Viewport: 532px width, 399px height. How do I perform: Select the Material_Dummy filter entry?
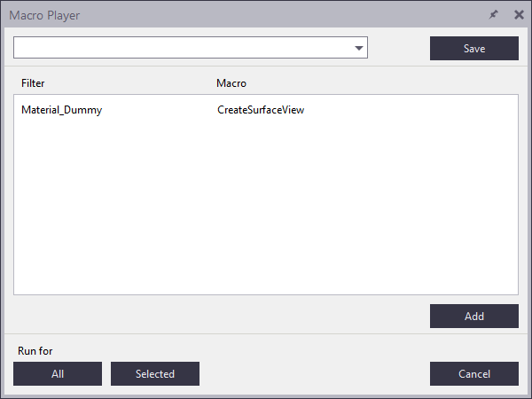coord(61,111)
